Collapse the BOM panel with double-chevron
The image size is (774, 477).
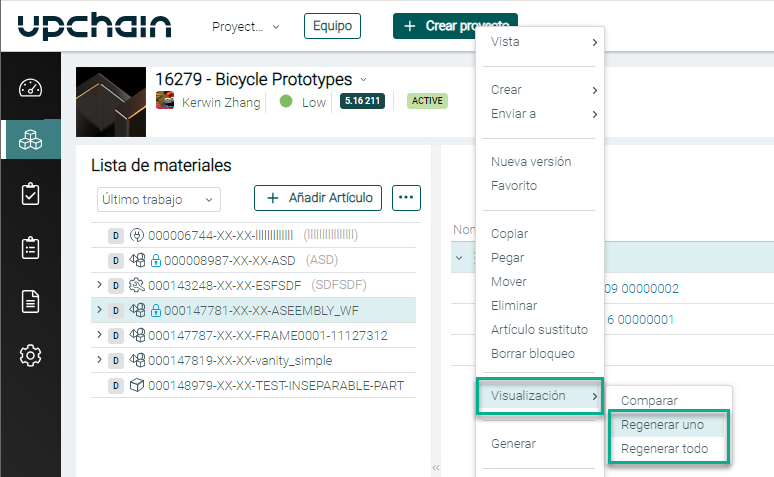pyautogui.click(x=436, y=467)
